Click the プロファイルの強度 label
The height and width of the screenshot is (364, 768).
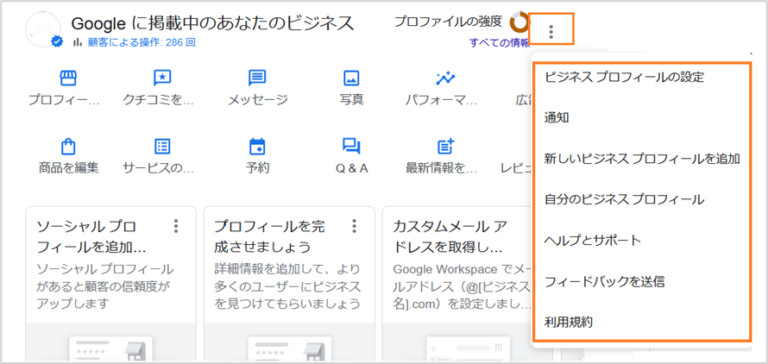[x=448, y=21]
